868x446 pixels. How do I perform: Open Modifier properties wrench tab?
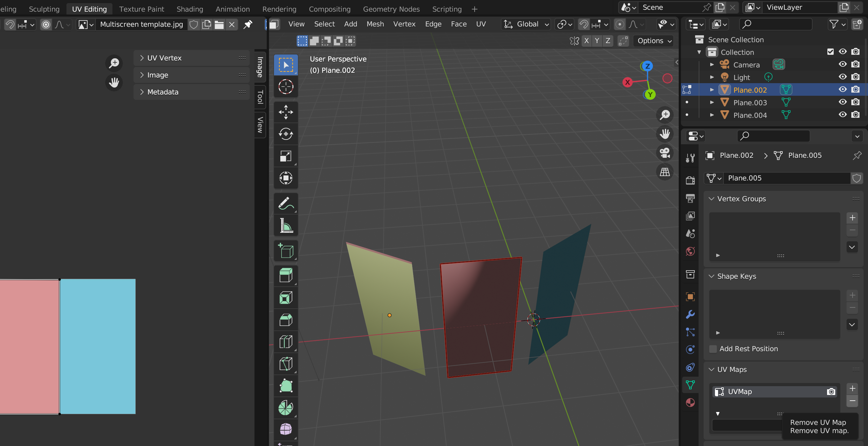(690, 314)
